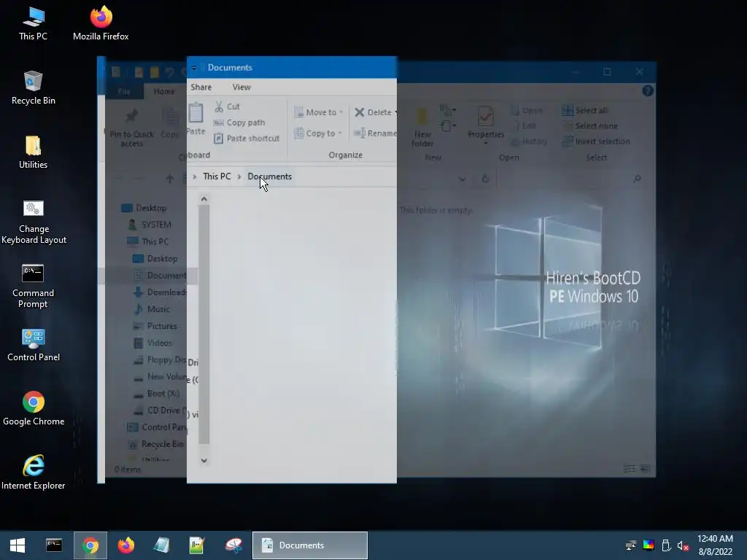Open the Copy to dropdown
Image resolution: width=747 pixels, height=560 pixels.
click(x=318, y=133)
